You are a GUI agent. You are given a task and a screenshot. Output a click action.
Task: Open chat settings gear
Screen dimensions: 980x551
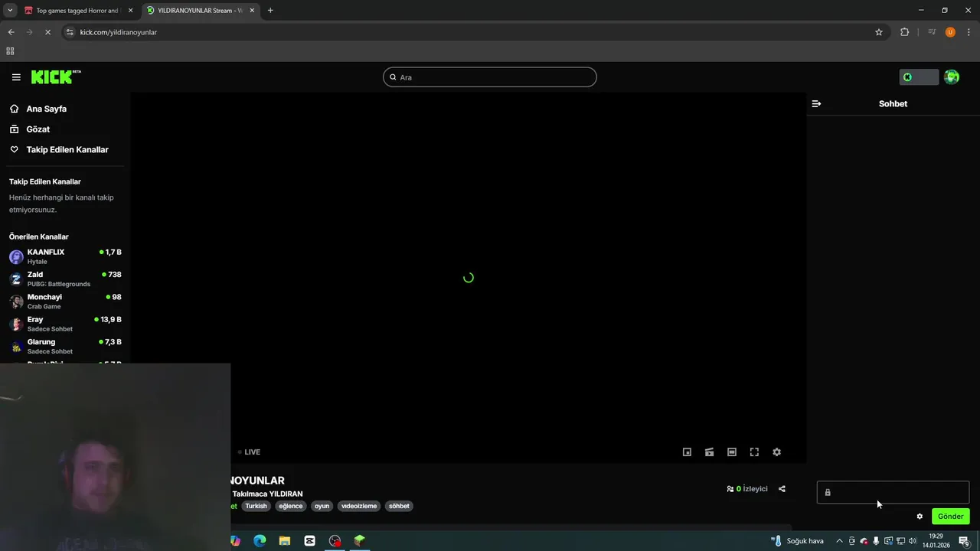(920, 517)
